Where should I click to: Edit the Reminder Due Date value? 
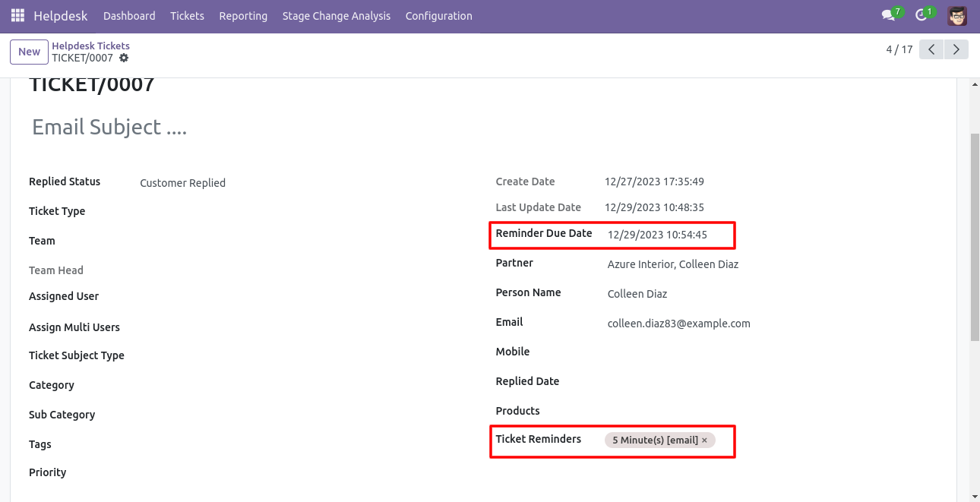[x=657, y=235]
